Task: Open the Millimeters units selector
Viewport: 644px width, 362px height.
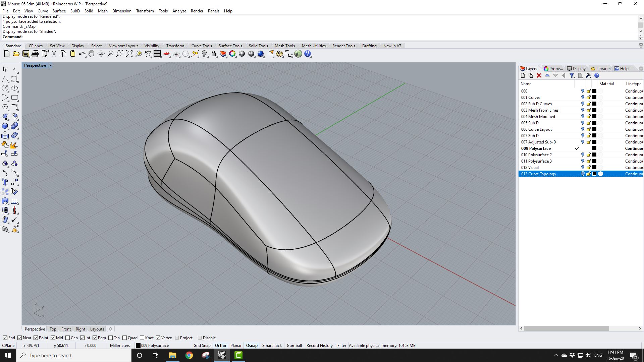Action: pos(120,346)
